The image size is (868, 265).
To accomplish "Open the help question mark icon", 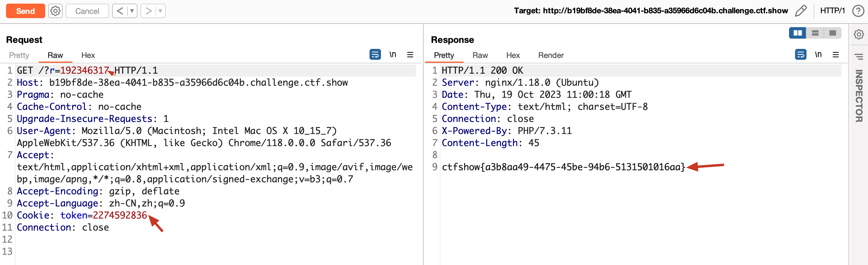I will tap(858, 11).
